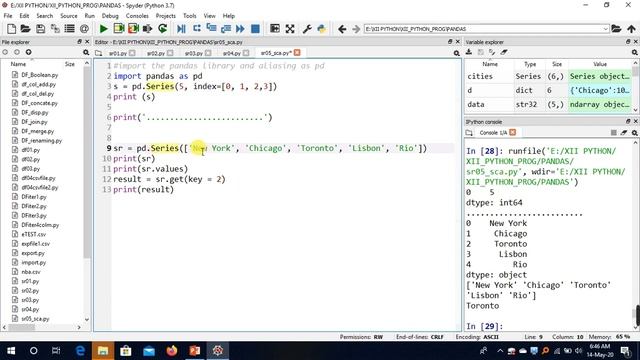Open DF_Boolean.py in the File explorer
640x360 pixels.
[40, 75]
